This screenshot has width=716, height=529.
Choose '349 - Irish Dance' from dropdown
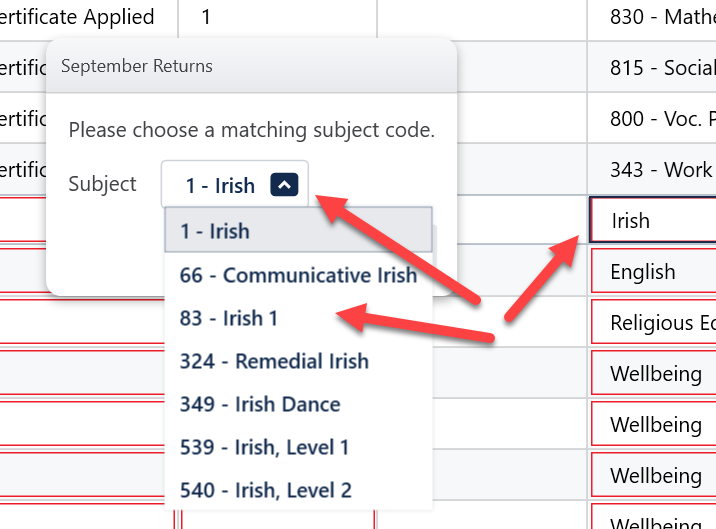coord(260,404)
